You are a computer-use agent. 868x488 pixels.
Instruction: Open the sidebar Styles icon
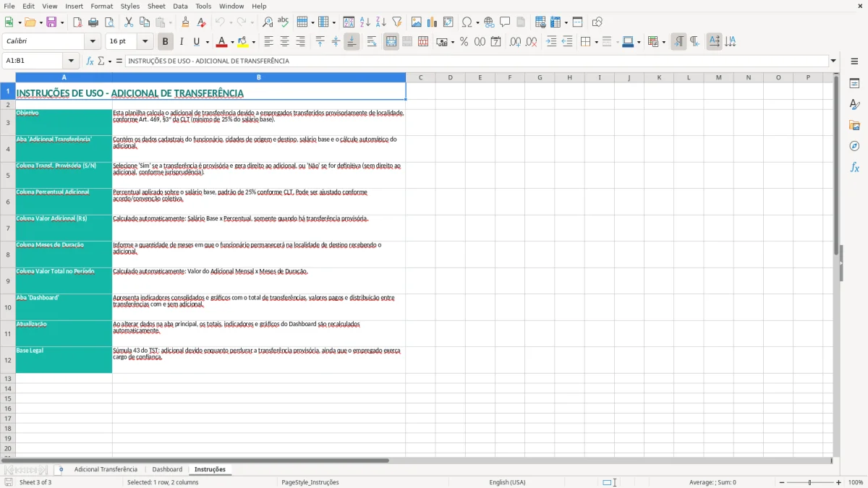click(x=854, y=105)
